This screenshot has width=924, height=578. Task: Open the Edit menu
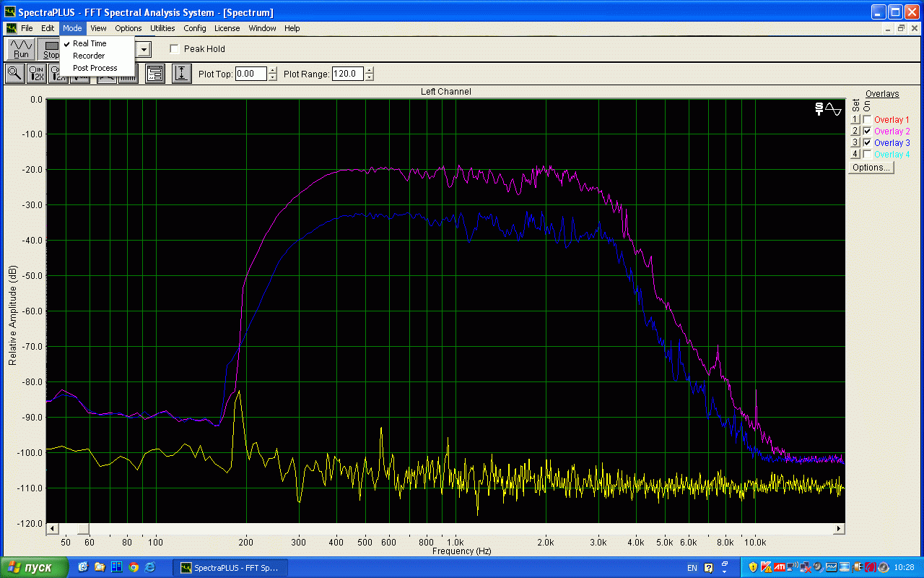pyautogui.click(x=48, y=28)
